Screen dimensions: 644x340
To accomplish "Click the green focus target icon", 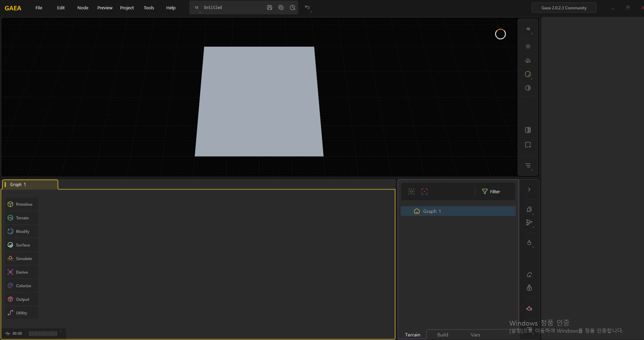I will (412, 192).
